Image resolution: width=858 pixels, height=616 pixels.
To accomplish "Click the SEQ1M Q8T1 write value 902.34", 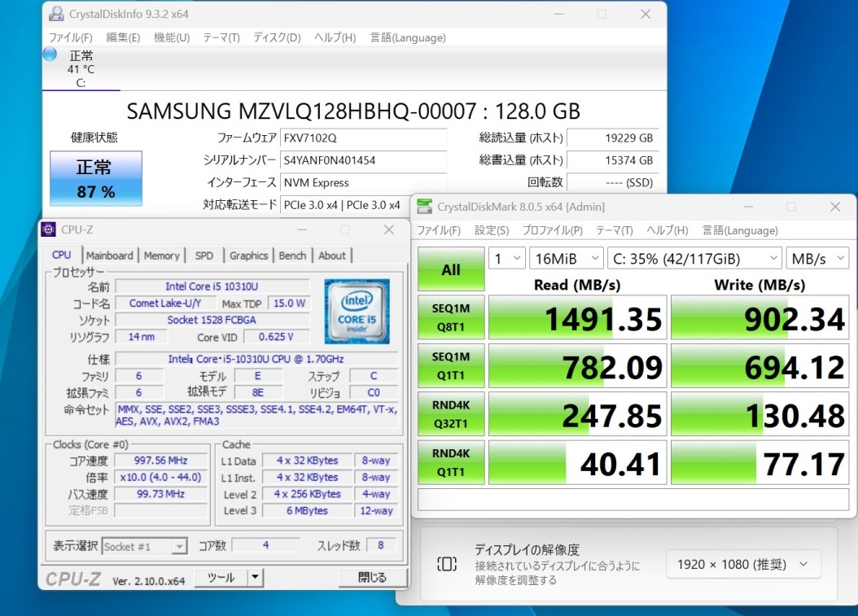I will [x=760, y=318].
